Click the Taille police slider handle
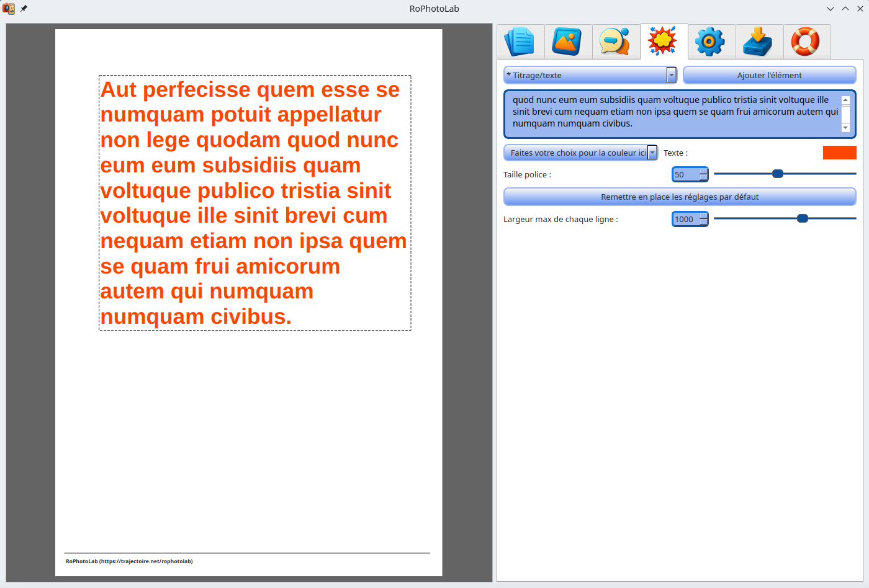The height and width of the screenshot is (588, 869). click(778, 174)
